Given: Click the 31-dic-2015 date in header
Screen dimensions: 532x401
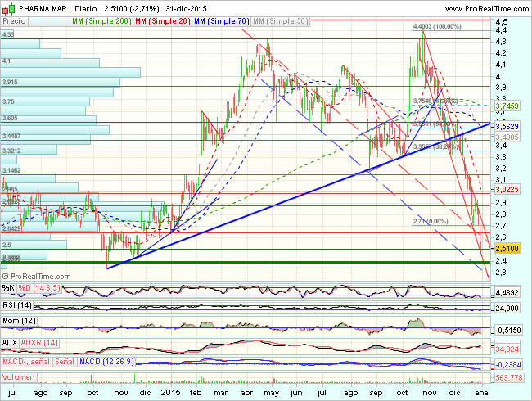Looking at the screenshot, I should tap(187, 8).
